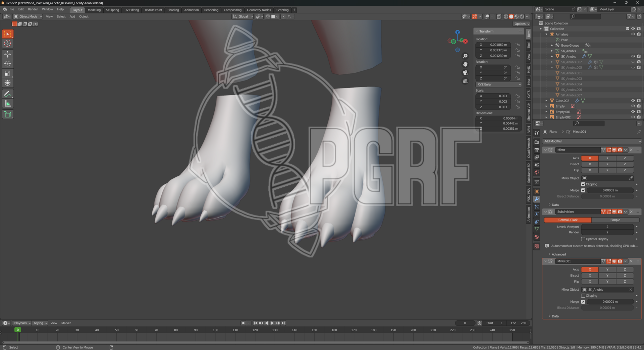This screenshot has width=644, height=350.
Task: Select the Transform tool
Action: [x=8, y=83]
